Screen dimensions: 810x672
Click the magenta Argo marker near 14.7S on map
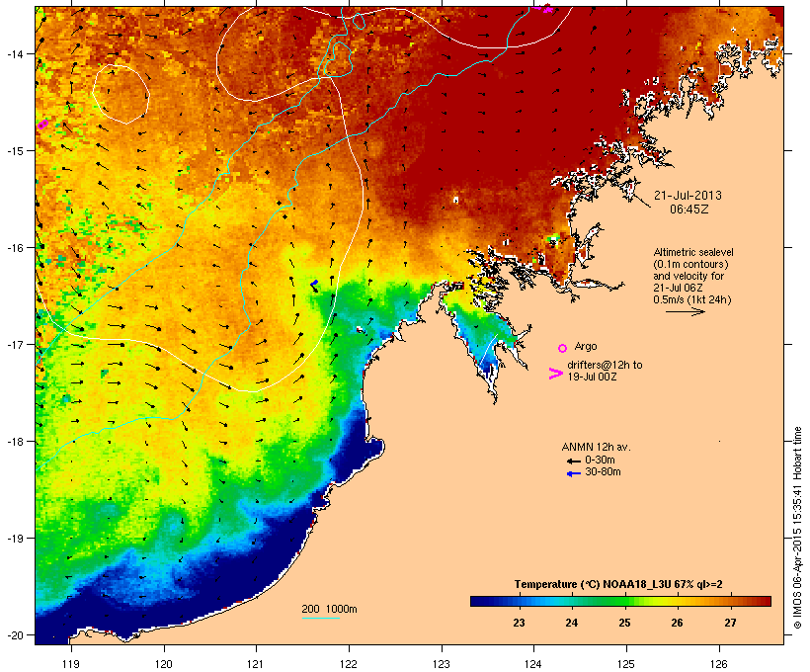pos(42,125)
